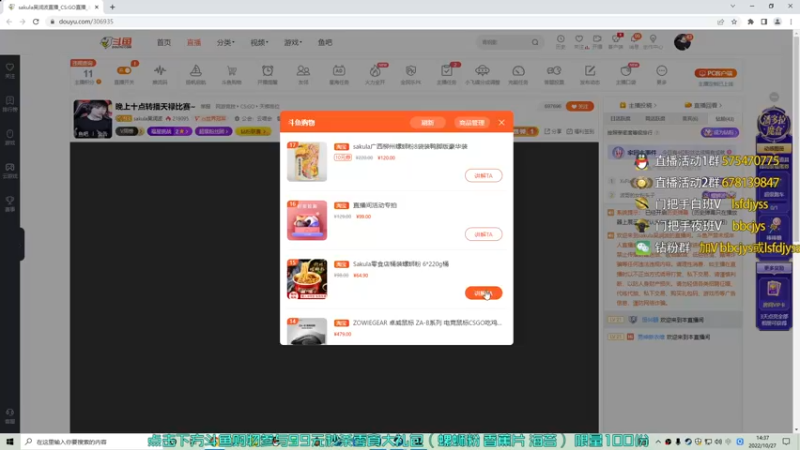Open the Douyu logo in the header
800x450 pixels.
point(116,42)
